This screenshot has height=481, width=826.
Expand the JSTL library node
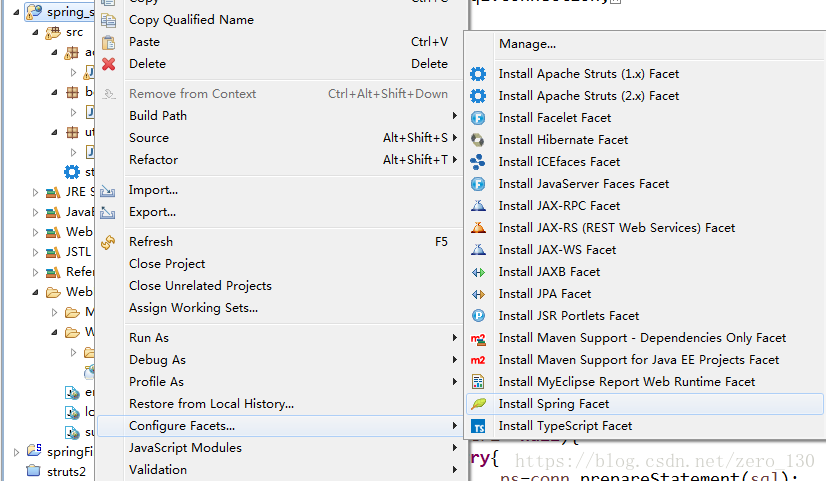tap(35, 252)
